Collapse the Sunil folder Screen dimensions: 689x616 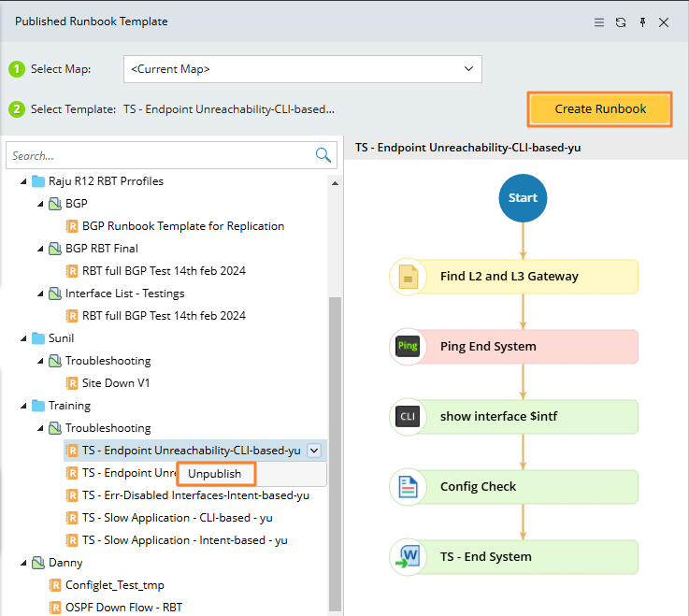[x=23, y=338]
